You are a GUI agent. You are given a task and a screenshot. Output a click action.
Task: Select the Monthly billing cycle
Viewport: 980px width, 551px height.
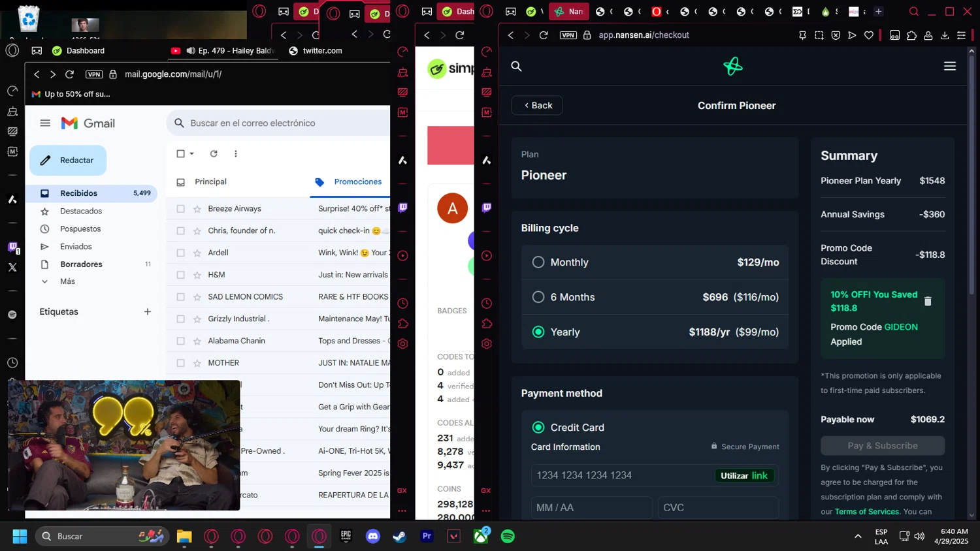tap(538, 262)
